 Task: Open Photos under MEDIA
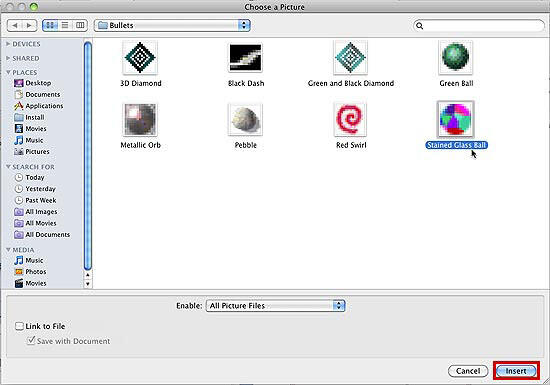pyautogui.click(x=31, y=272)
